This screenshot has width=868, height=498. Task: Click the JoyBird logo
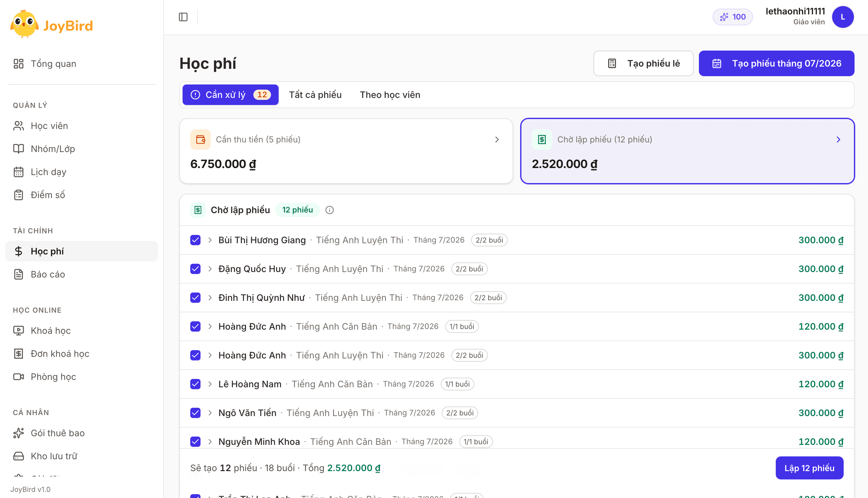(52, 24)
